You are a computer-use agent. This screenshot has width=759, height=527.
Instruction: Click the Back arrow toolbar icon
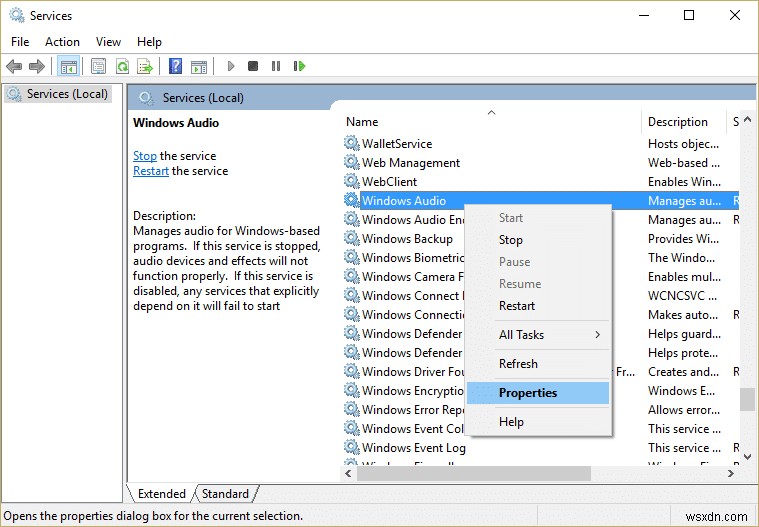14,66
